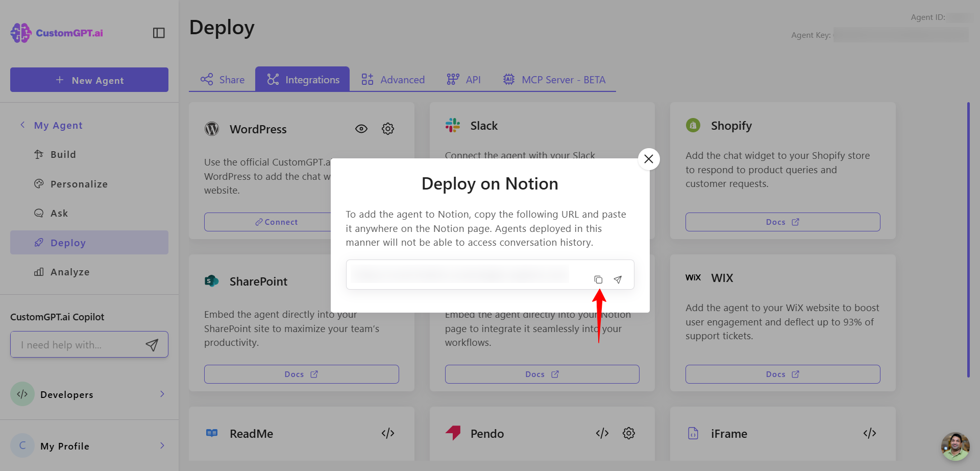Switch to the Advanced tab
The image size is (980, 471).
click(x=393, y=80)
